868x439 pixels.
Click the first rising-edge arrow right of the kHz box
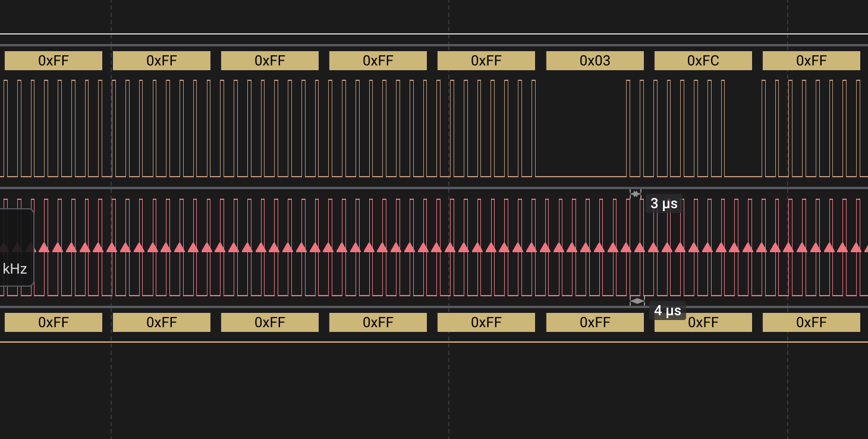[44, 247]
